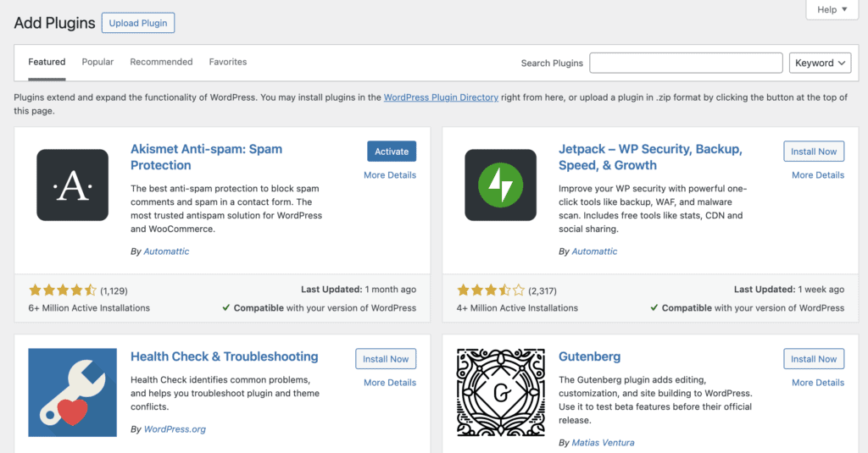868x453 pixels.
Task: Click Akismet's star rating
Action: click(63, 290)
